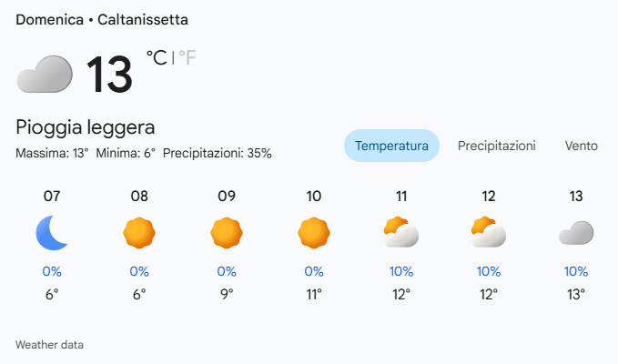Click the partly cloudy icon at 12

click(x=489, y=234)
